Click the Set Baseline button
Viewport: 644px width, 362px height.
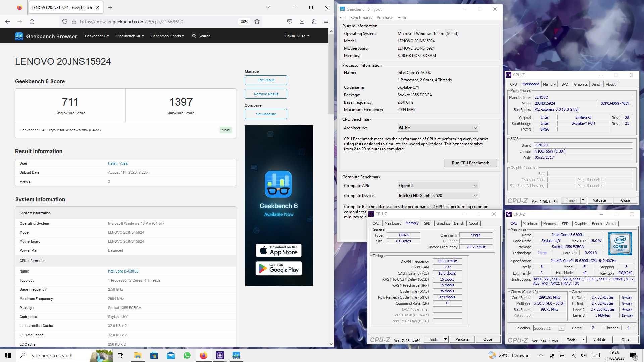(x=266, y=114)
